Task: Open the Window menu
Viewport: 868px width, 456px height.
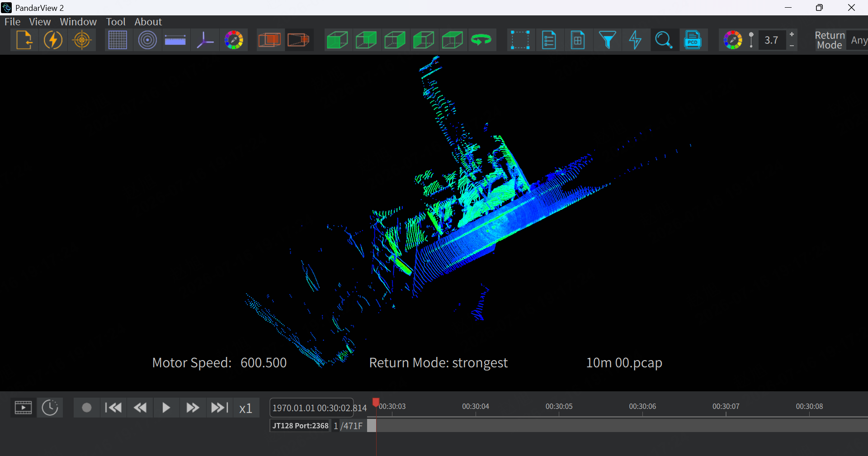Action: click(78, 22)
